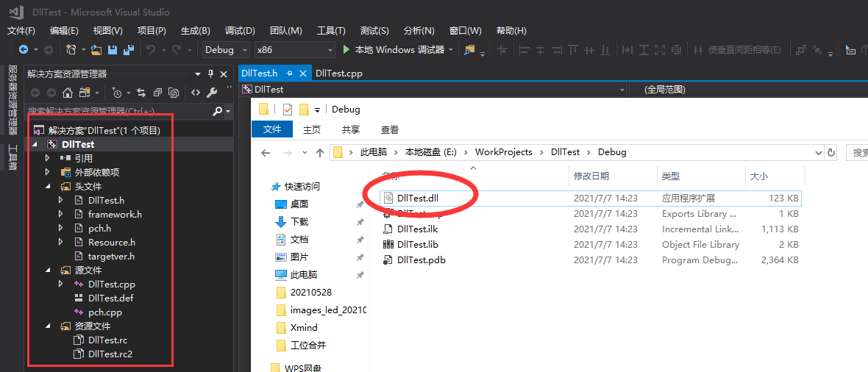Click the Make Same Width layout icon
Viewport: 868px width, 372px height.
pyautogui.click(x=627, y=50)
